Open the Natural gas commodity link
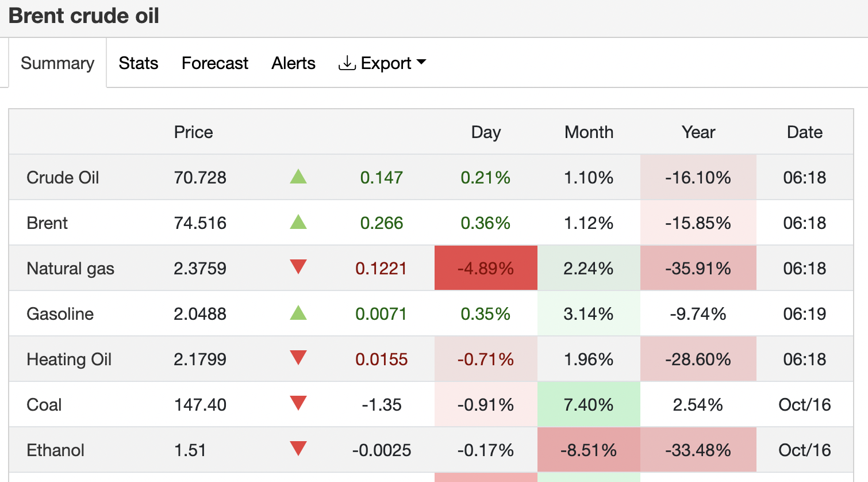The image size is (868, 482). [x=70, y=268]
